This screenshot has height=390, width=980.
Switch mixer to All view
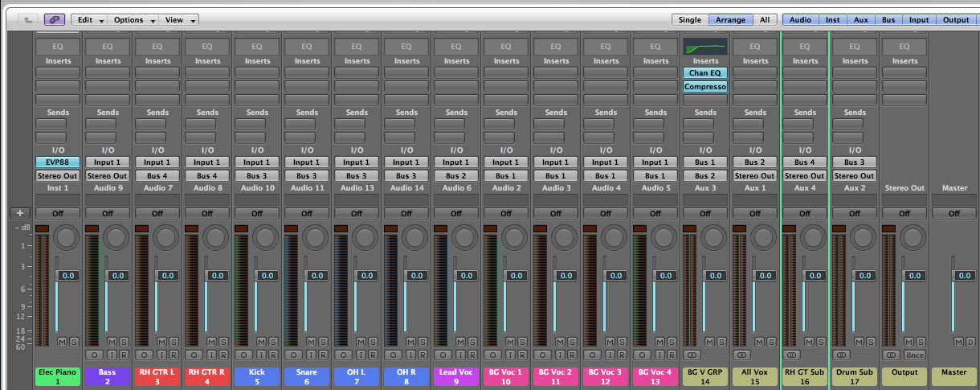point(764,19)
